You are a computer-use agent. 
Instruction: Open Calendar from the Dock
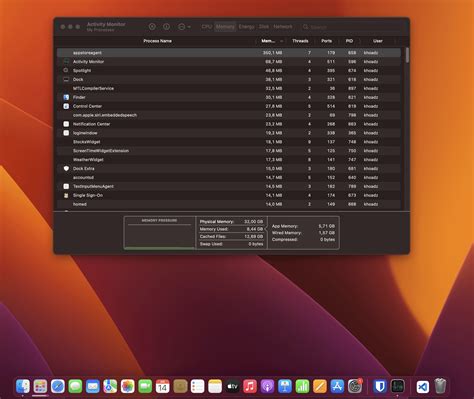tap(163, 386)
